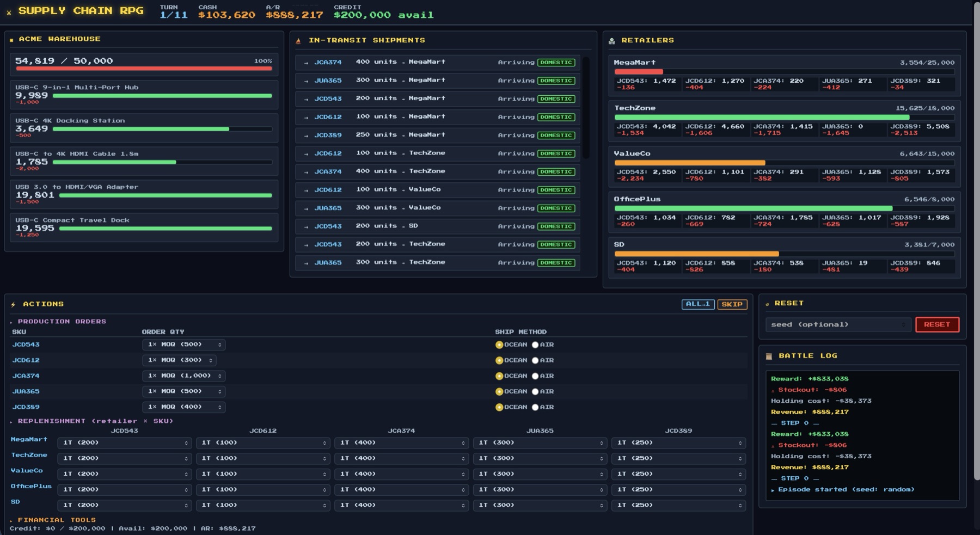Click the Actions lightning bolt icon
980x535 pixels.
(x=13, y=304)
